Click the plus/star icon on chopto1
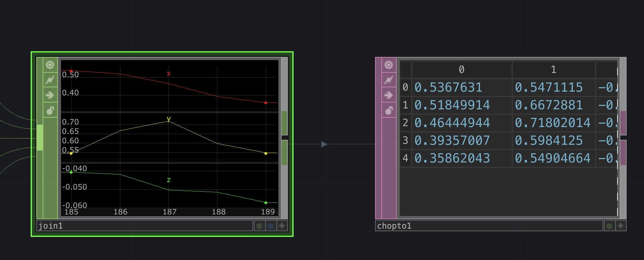 pyautogui.click(x=621, y=226)
